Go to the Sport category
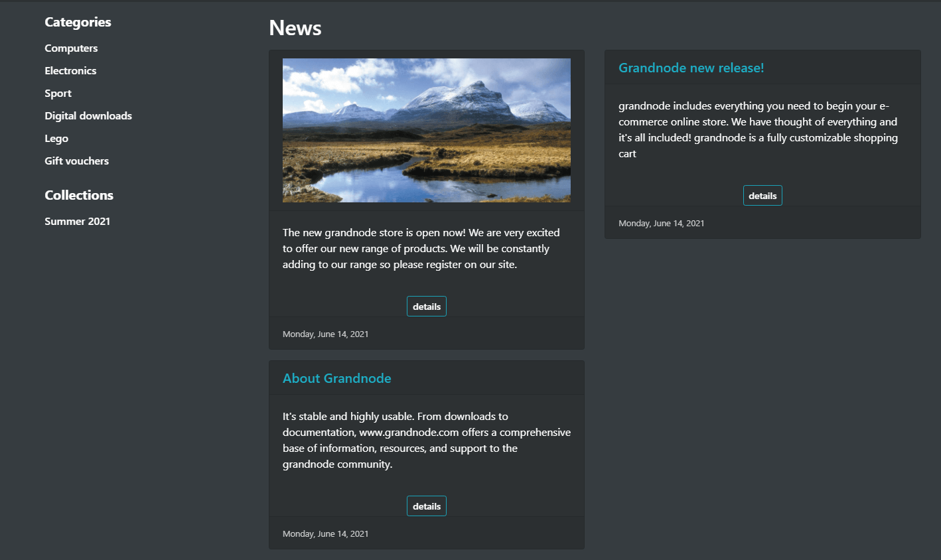941x560 pixels. click(x=58, y=94)
